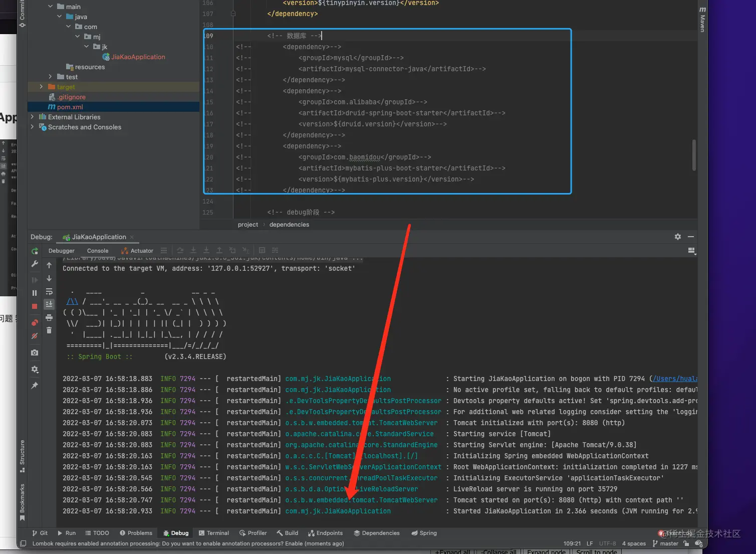
Task: Switch to the Console tab
Action: pyautogui.click(x=97, y=251)
